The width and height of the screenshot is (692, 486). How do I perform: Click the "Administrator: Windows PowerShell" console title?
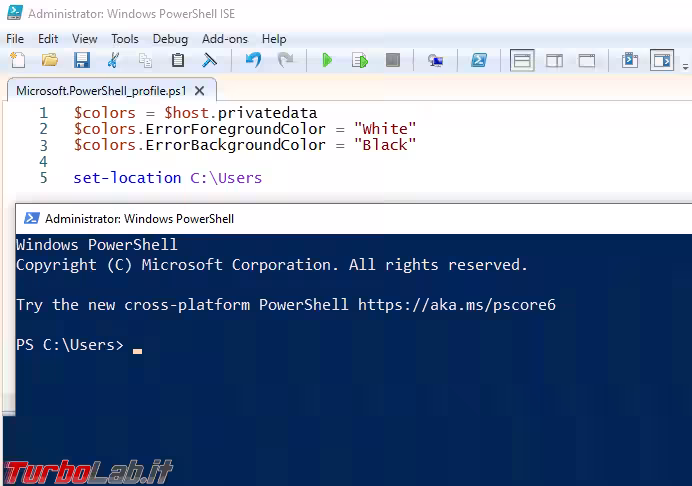[139, 219]
